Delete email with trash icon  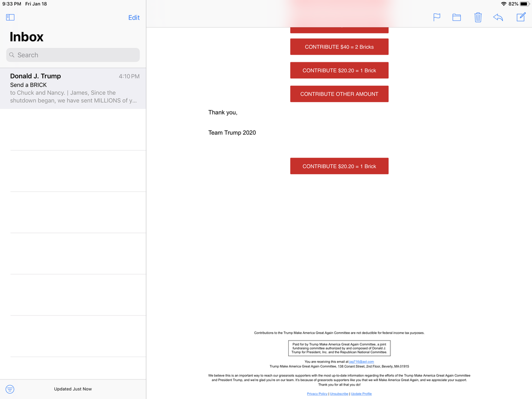pos(478,17)
